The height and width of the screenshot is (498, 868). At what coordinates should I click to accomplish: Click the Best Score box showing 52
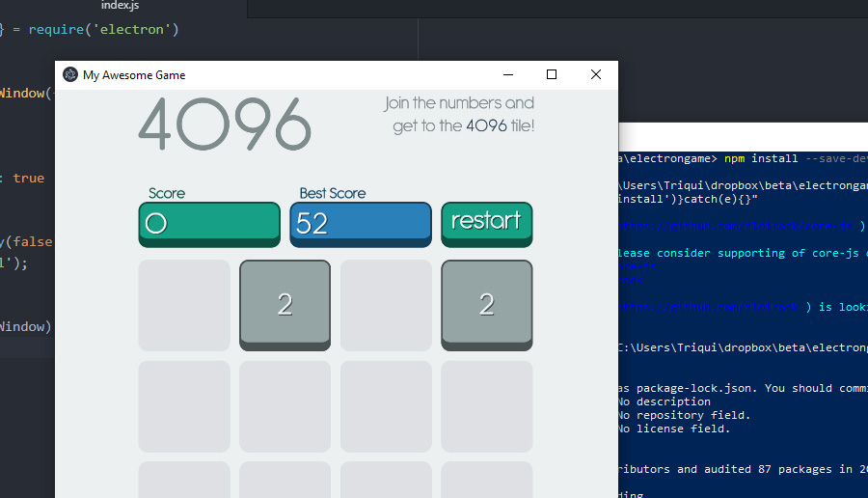click(361, 224)
